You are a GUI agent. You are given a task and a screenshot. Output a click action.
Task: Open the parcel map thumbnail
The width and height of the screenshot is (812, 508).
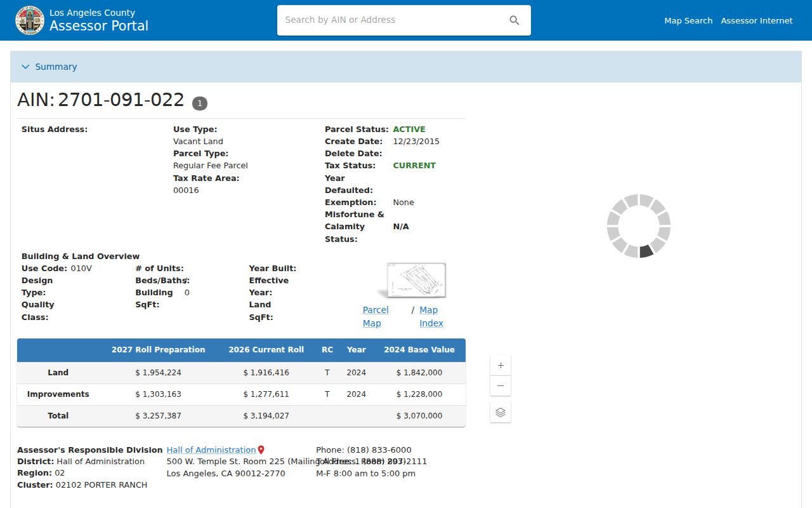pos(415,280)
